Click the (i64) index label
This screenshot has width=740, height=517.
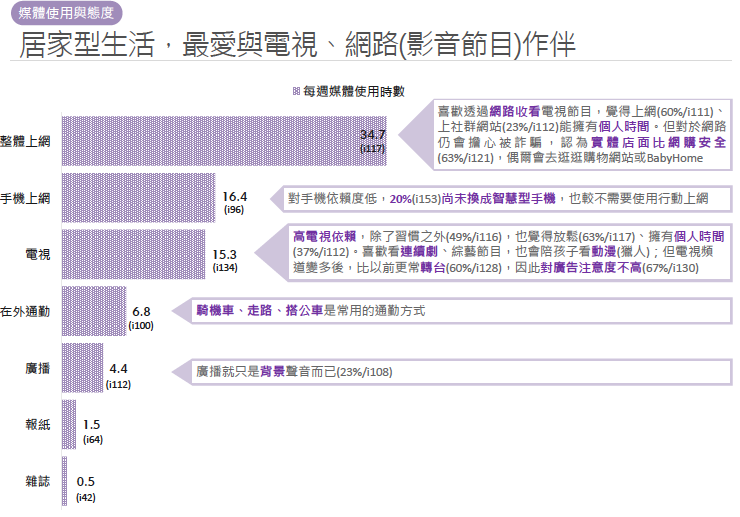point(92,440)
